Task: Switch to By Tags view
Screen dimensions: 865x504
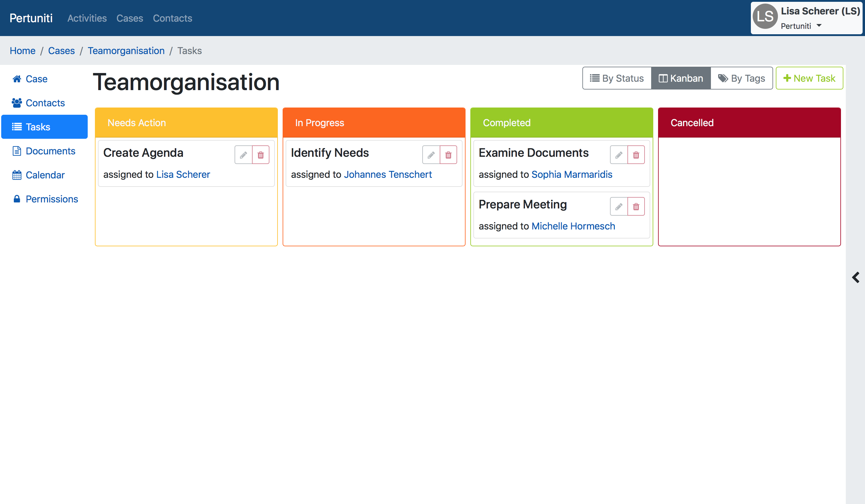Action: (x=742, y=78)
